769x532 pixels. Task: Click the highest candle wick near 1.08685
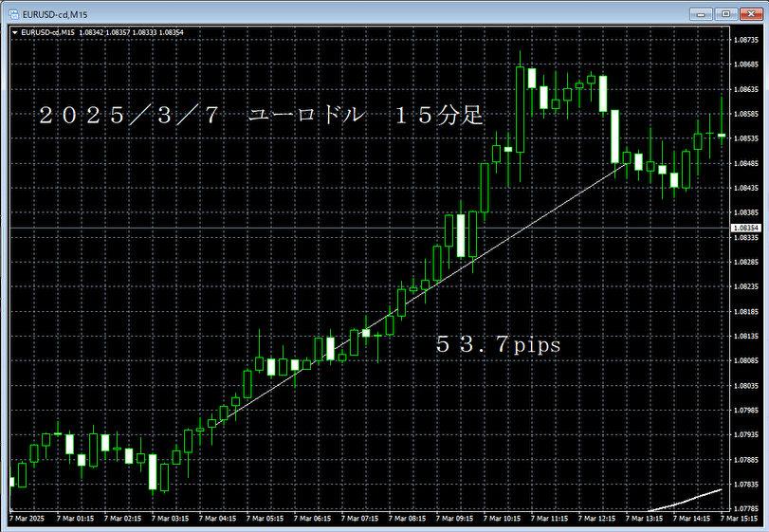520,59
